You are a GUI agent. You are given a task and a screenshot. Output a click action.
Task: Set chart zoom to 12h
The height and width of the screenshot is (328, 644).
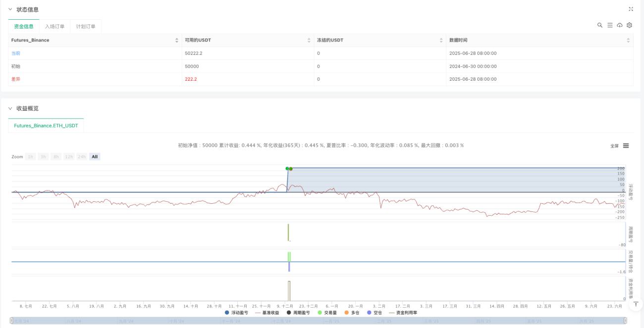coord(69,157)
